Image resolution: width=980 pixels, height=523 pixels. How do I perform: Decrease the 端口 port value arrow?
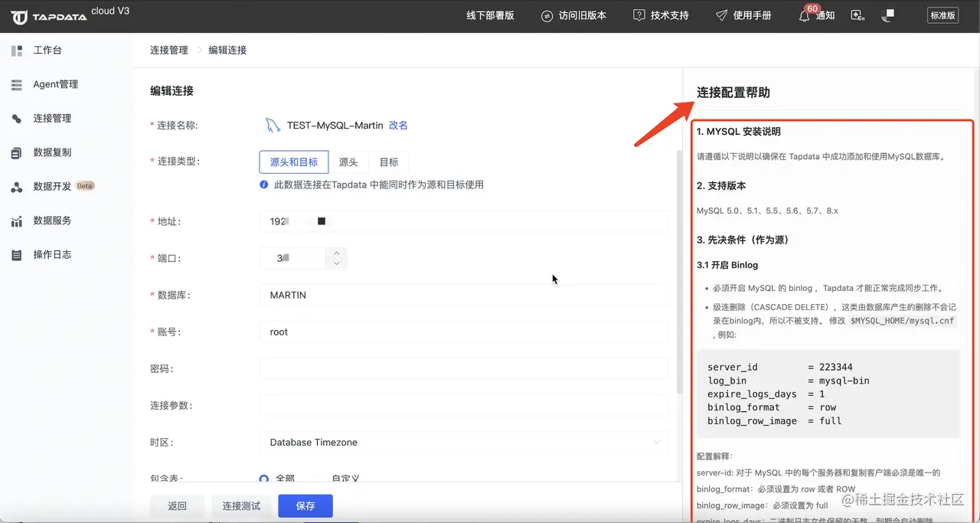(336, 263)
